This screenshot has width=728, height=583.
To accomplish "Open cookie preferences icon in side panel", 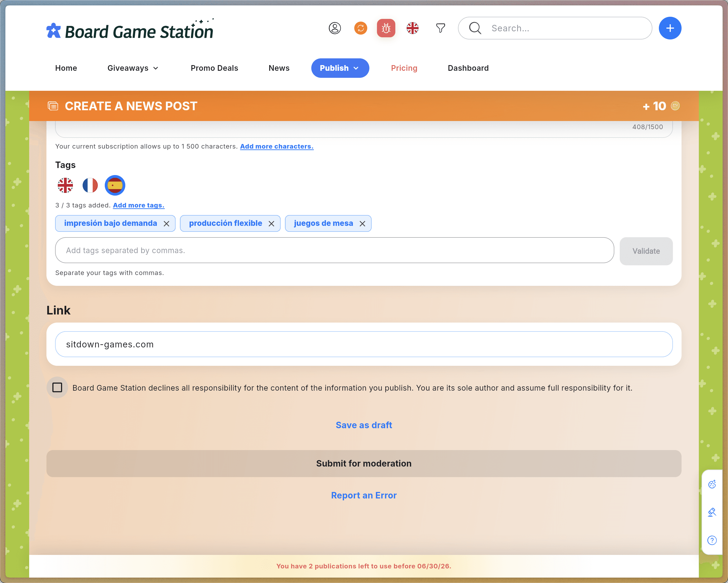I will tap(712, 484).
